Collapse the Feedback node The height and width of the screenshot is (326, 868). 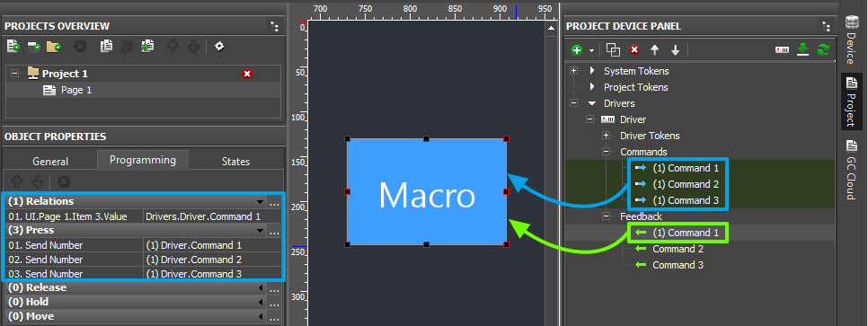[x=606, y=216]
